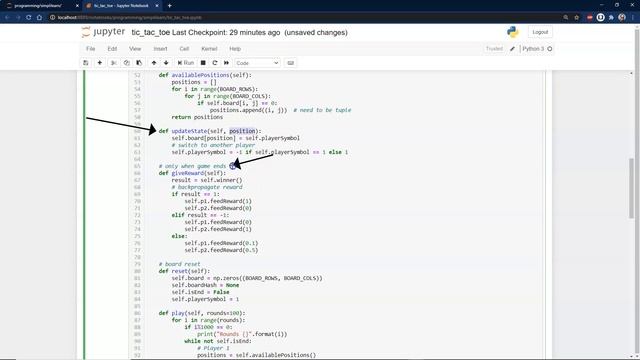Close the programming/simplilearn browser tab
The width and height of the screenshot is (640, 360).
[x=77, y=6]
